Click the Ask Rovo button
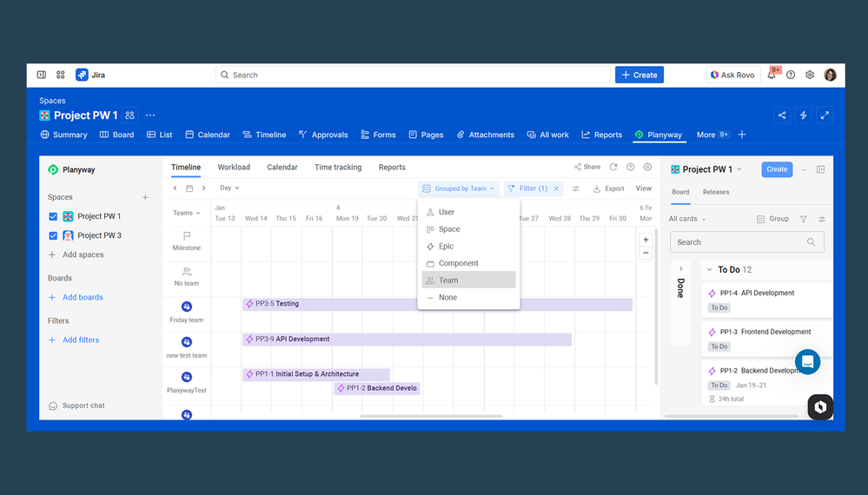Image resolution: width=868 pixels, height=495 pixels. [733, 75]
